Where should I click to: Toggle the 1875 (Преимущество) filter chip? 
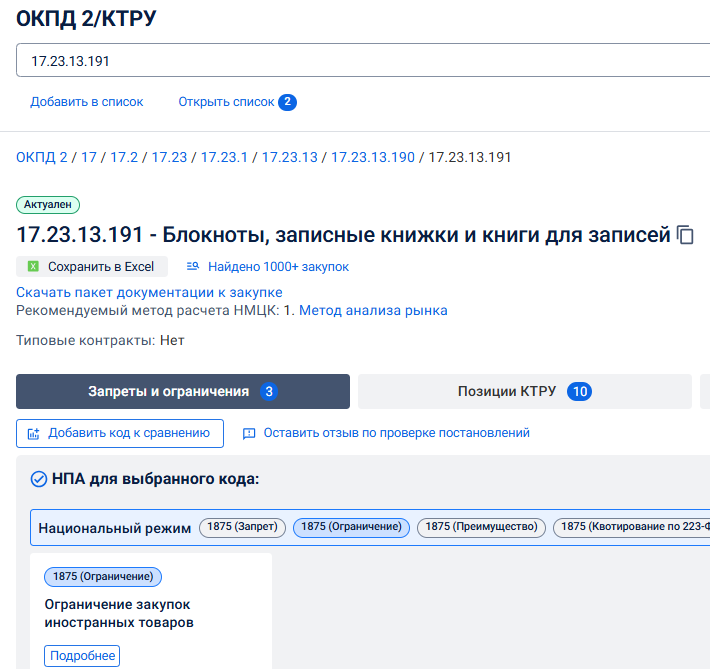(x=480, y=527)
